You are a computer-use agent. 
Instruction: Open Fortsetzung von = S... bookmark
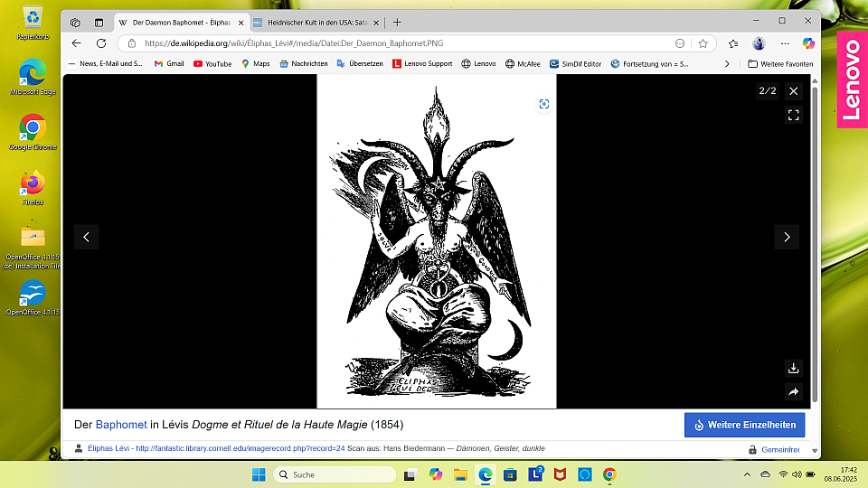click(x=650, y=63)
